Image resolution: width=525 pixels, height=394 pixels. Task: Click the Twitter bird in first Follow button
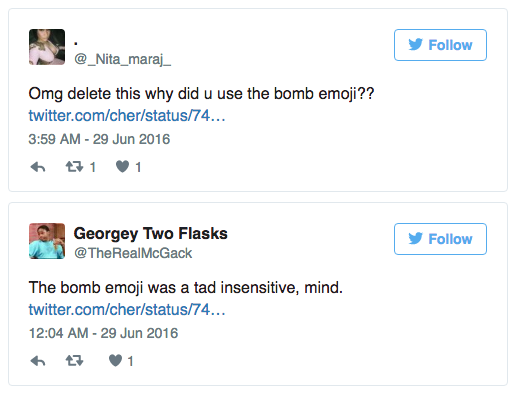[416, 45]
